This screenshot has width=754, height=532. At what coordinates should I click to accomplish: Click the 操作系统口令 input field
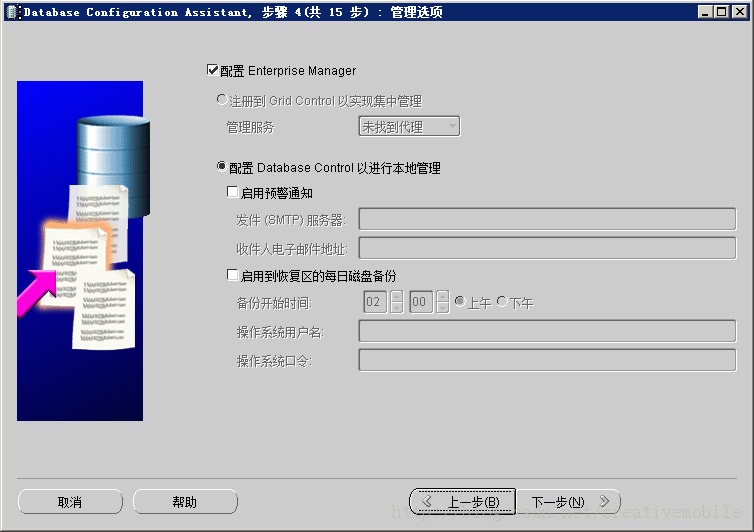547,360
